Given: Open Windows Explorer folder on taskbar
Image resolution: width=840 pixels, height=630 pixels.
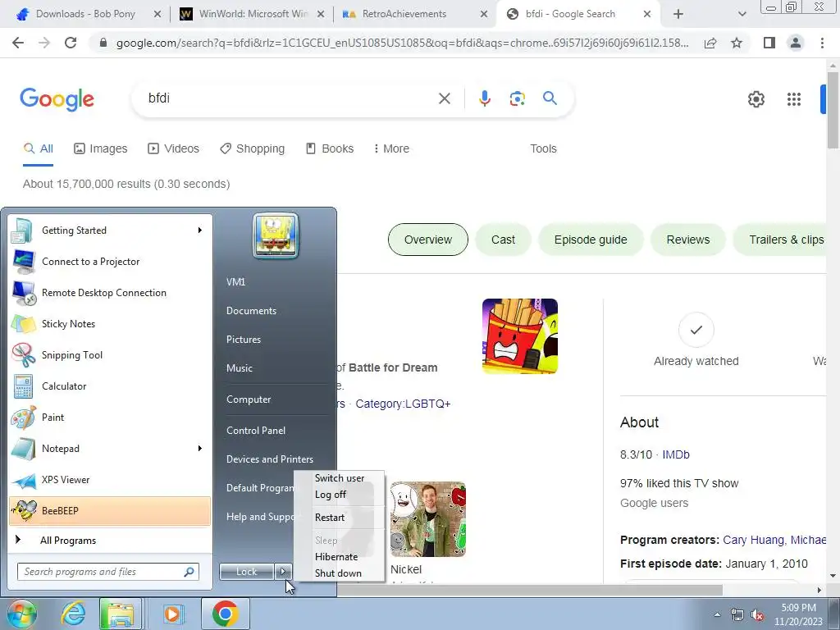Looking at the screenshot, I should (x=121, y=614).
